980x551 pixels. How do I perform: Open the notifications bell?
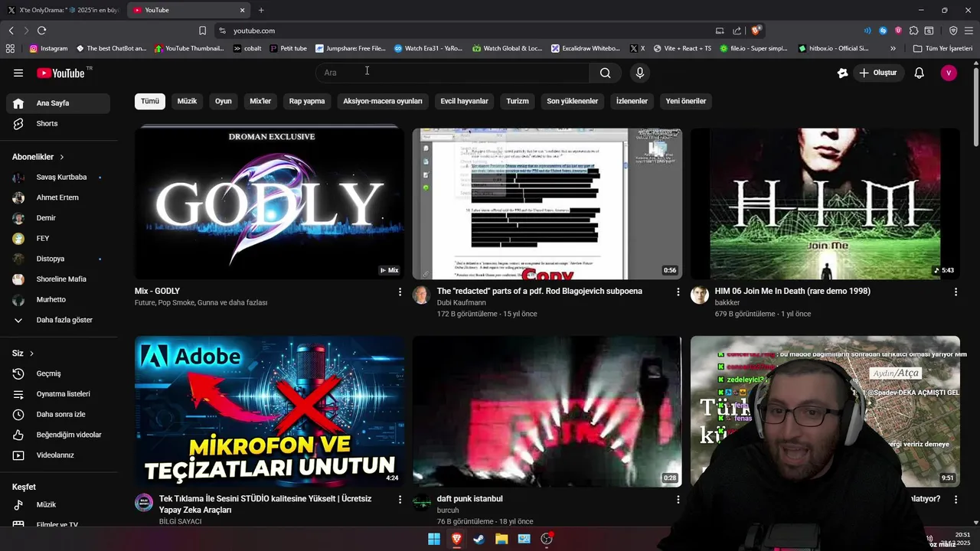(x=920, y=73)
